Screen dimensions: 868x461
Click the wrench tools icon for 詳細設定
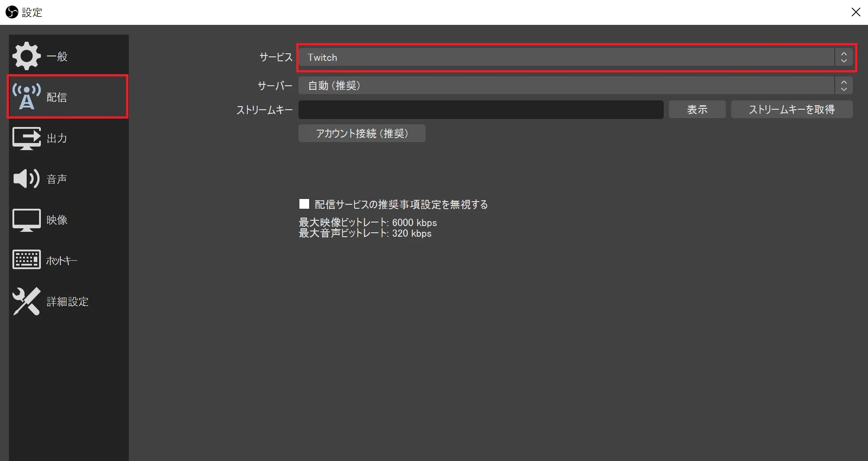27,301
